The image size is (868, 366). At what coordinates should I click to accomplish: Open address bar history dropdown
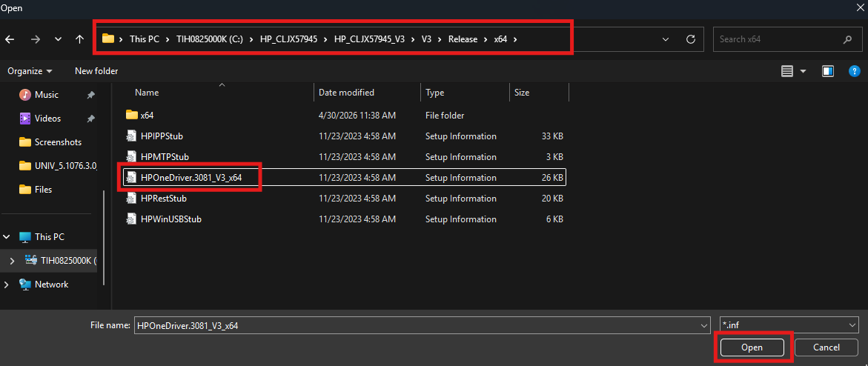coord(665,39)
